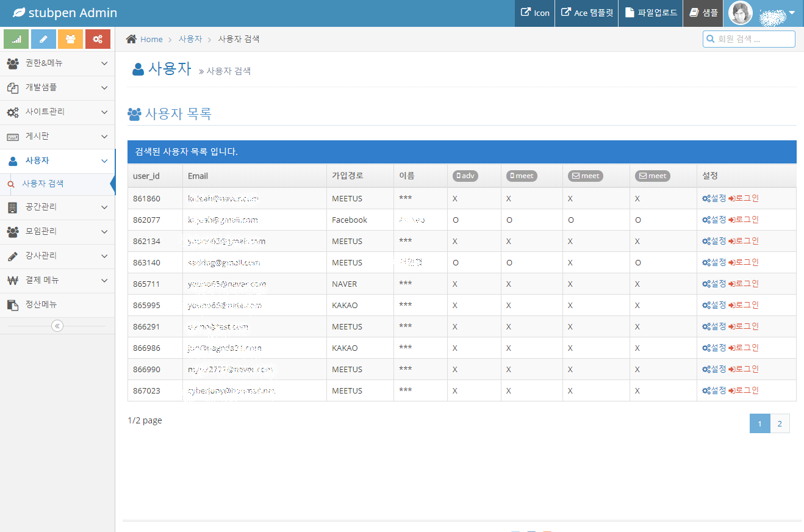Screen dimensions: 804x532
Task: Click the blue pencil shortcut button
Action: click(43, 39)
